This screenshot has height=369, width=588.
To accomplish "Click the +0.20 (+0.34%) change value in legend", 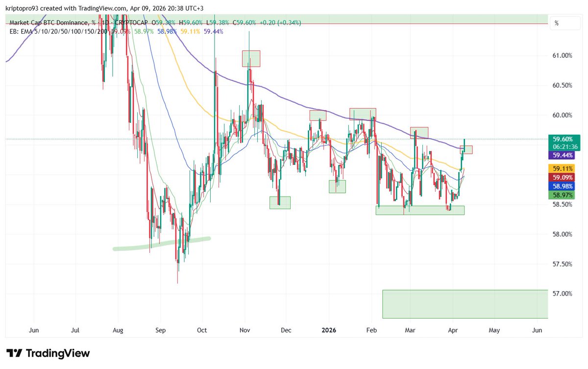I will coord(280,23).
